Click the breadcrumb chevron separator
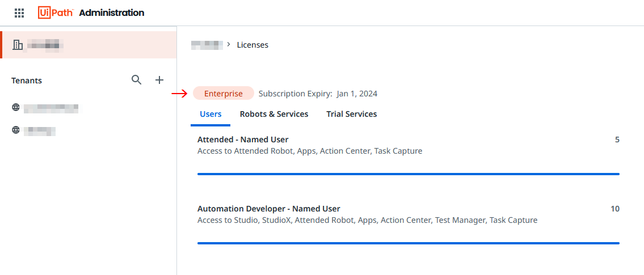This screenshot has width=644, height=275. click(x=229, y=44)
